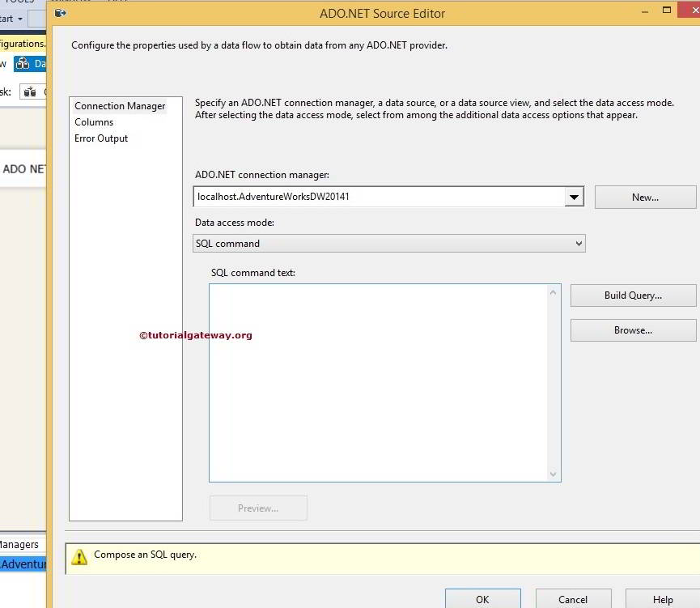
Task: Select the Connection Manager page
Action: 120,105
